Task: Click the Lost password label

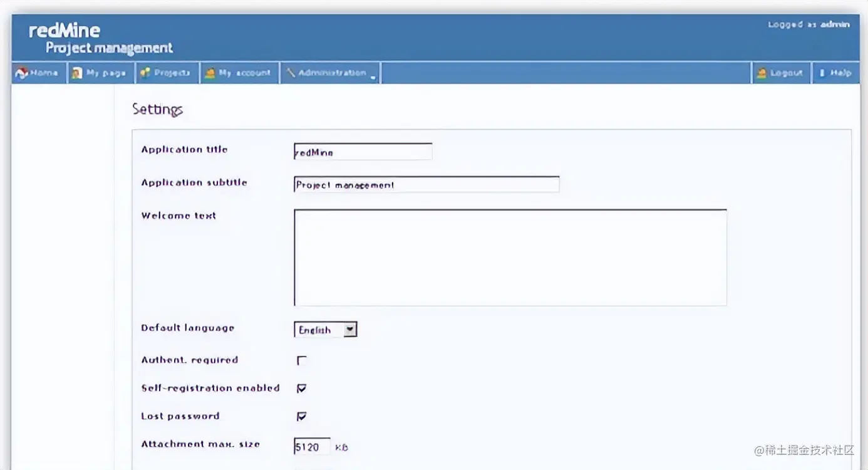Action: coord(180,416)
